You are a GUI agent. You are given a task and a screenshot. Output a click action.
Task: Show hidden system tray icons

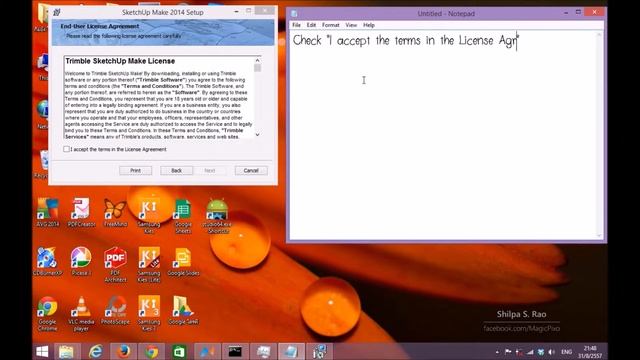point(497,352)
